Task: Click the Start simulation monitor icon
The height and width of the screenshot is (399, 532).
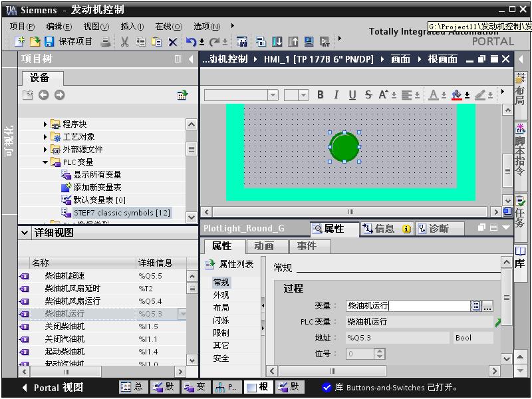Action: [309, 42]
